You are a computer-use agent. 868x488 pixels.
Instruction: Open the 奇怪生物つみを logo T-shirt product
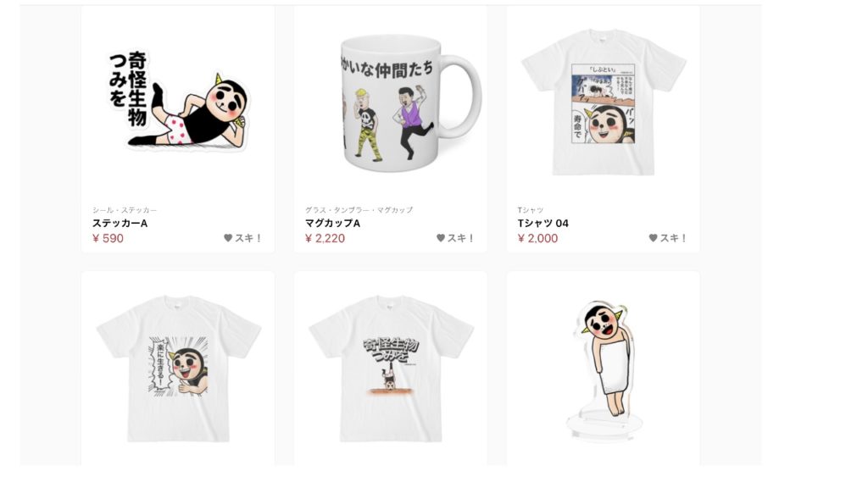pyautogui.click(x=390, y=368)
